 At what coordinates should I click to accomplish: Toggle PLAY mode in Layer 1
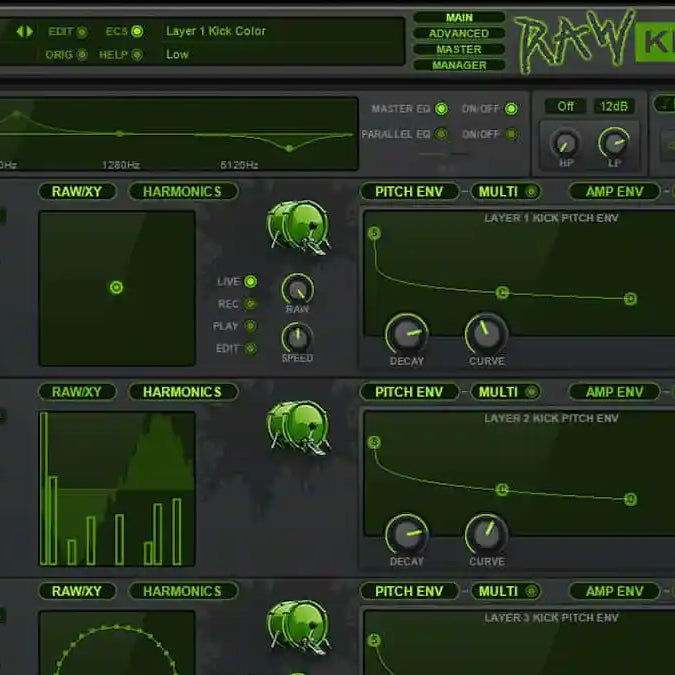tap(251, 326)
